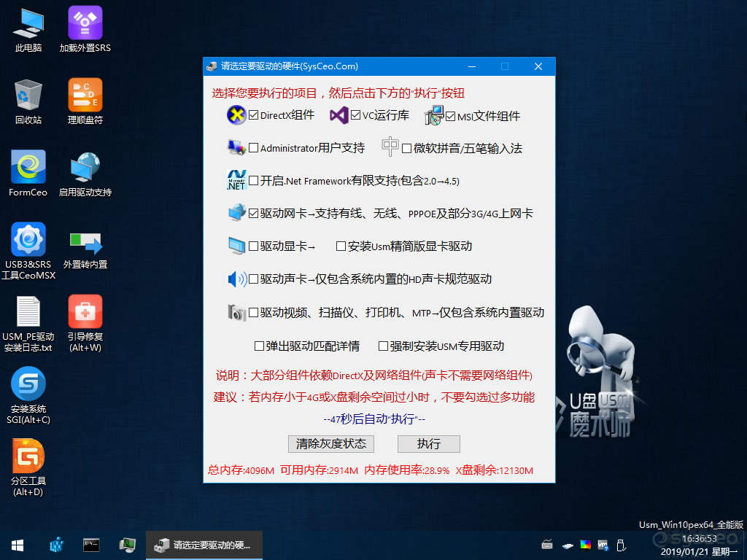
Task: Click the 执行 button
Action: pyautogui.click(x=428, y=444)
